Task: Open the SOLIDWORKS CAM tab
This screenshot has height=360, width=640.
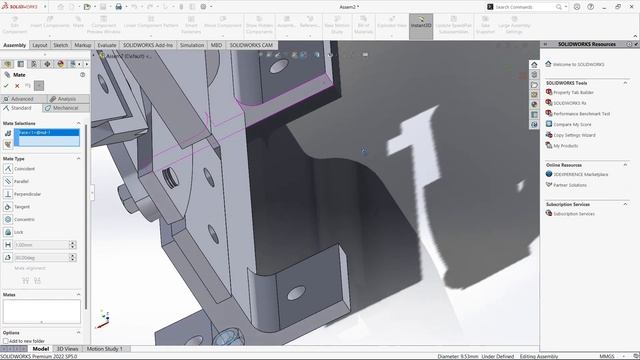Action: [251, 45]
